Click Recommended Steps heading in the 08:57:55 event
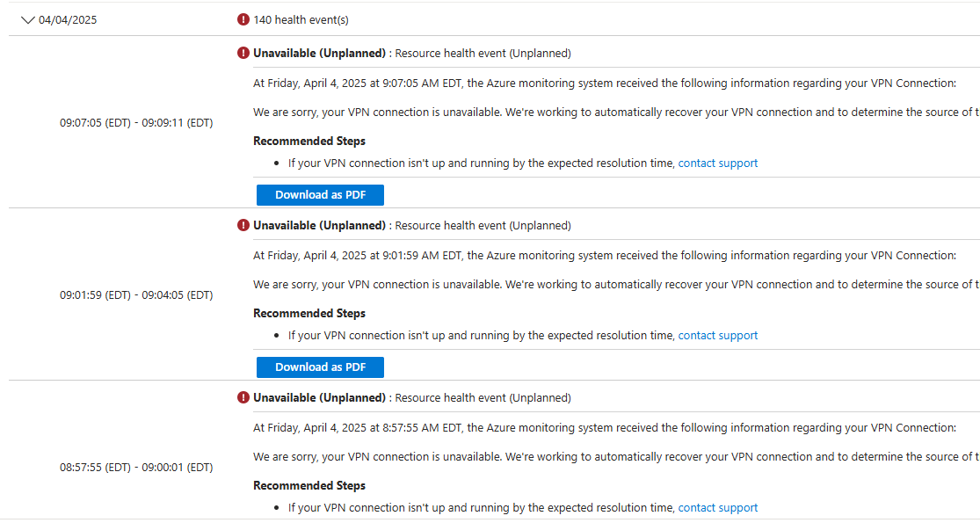980x523 pixels. pos(309,485)
